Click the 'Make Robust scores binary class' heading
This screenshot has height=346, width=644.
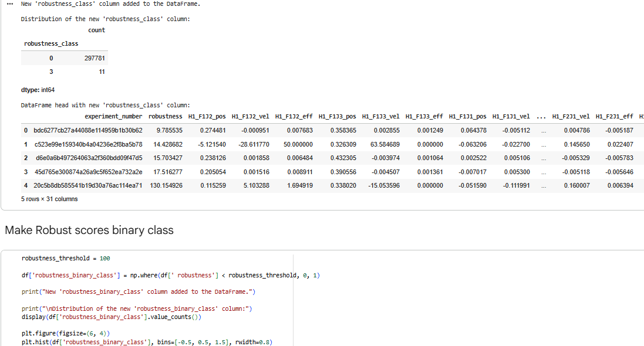coord(89,230)
